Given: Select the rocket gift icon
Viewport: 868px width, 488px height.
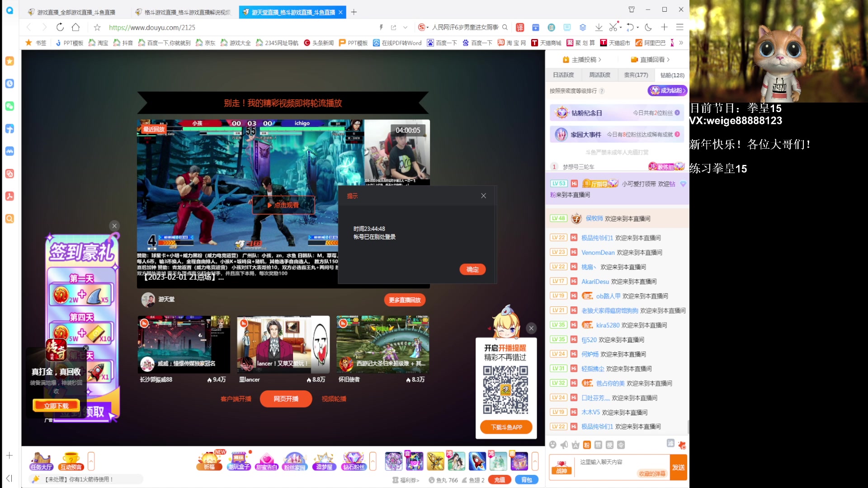Looking at the screenshot, I should [477, 461].
